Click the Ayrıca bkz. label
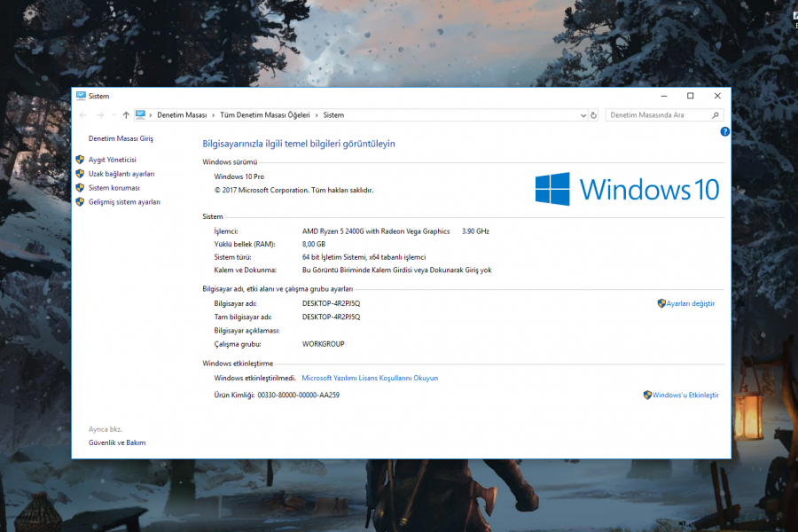The image size is (798, 532). (x=106, y=429)
